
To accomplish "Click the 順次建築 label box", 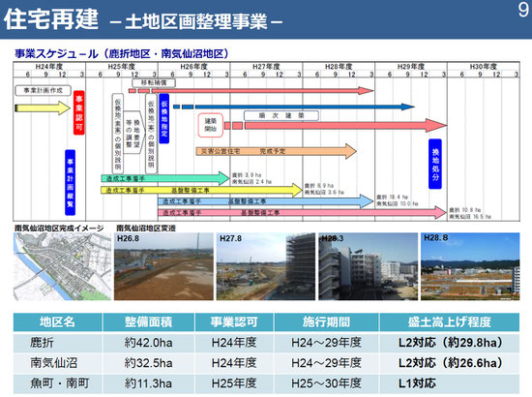I will (281, 115).
